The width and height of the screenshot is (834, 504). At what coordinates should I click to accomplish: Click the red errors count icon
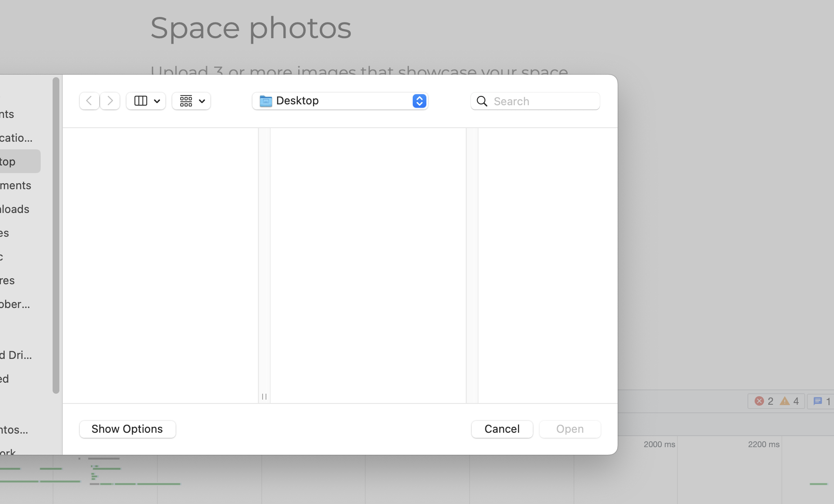tap(759, 401)
